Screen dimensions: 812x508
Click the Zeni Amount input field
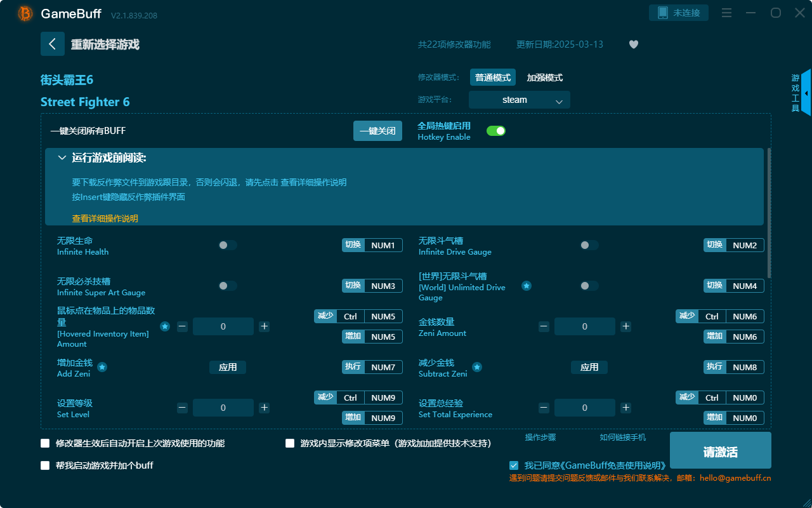coord(584,326)
